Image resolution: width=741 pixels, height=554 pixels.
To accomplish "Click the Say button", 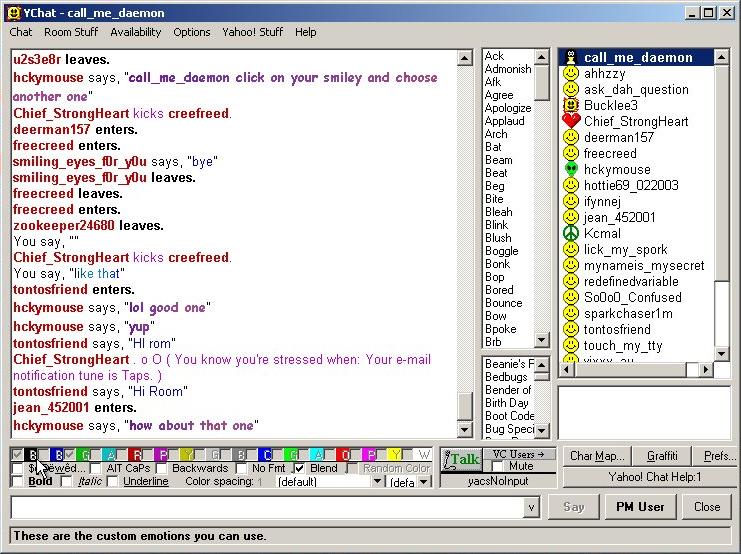I will pos(574,507).
